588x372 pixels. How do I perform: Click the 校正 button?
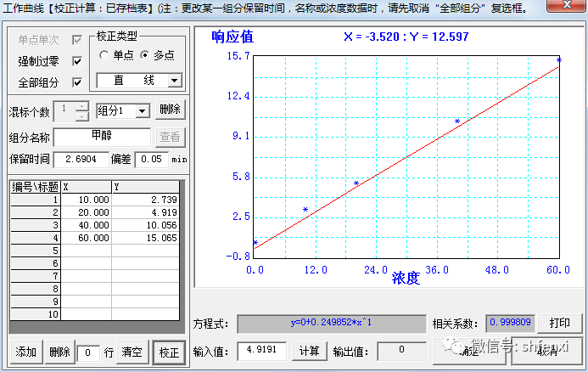tap(169, 352)
